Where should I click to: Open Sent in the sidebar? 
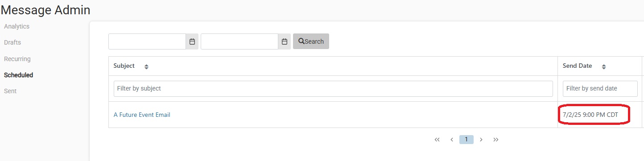(x=10, y=91)
